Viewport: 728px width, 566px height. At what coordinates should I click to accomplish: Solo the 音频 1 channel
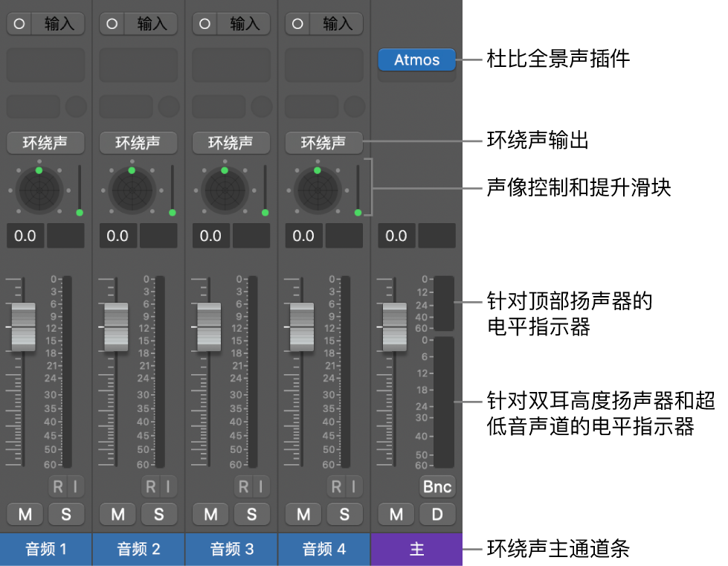pyautogui.click(x=66, y=514)
